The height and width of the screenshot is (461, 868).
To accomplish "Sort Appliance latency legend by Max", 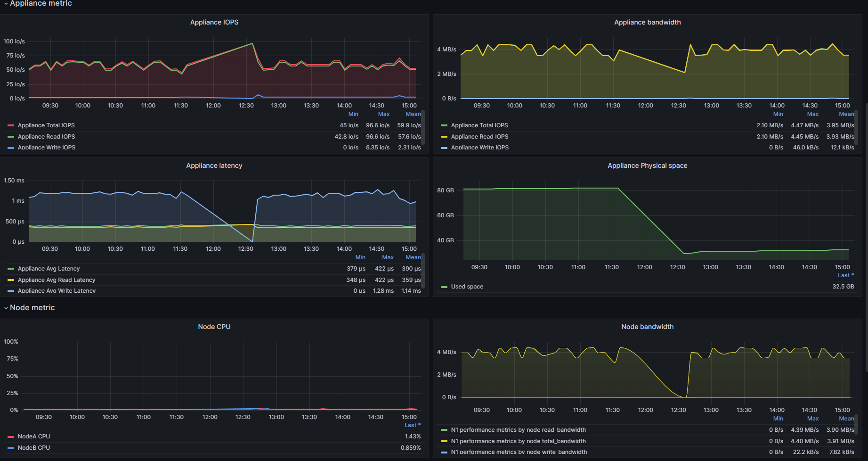I will pos(388,257).
